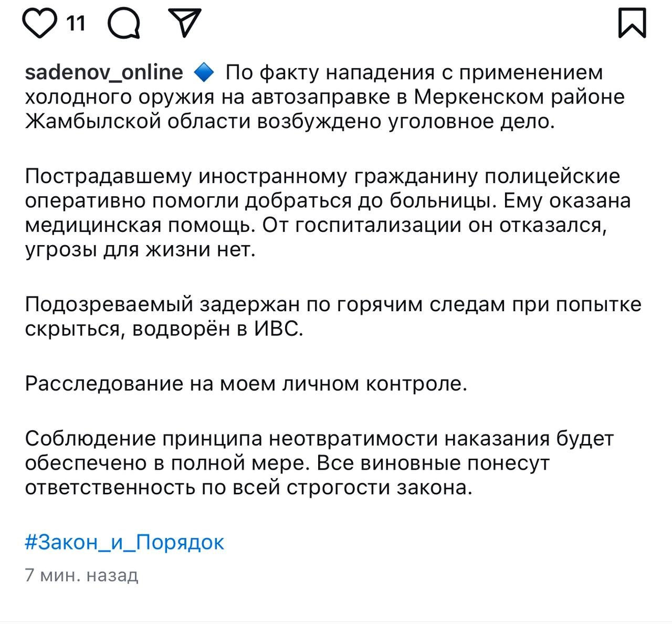
Task: Click the phrase "угрозы для жизни нет"
Action: (x=140, y=250)
